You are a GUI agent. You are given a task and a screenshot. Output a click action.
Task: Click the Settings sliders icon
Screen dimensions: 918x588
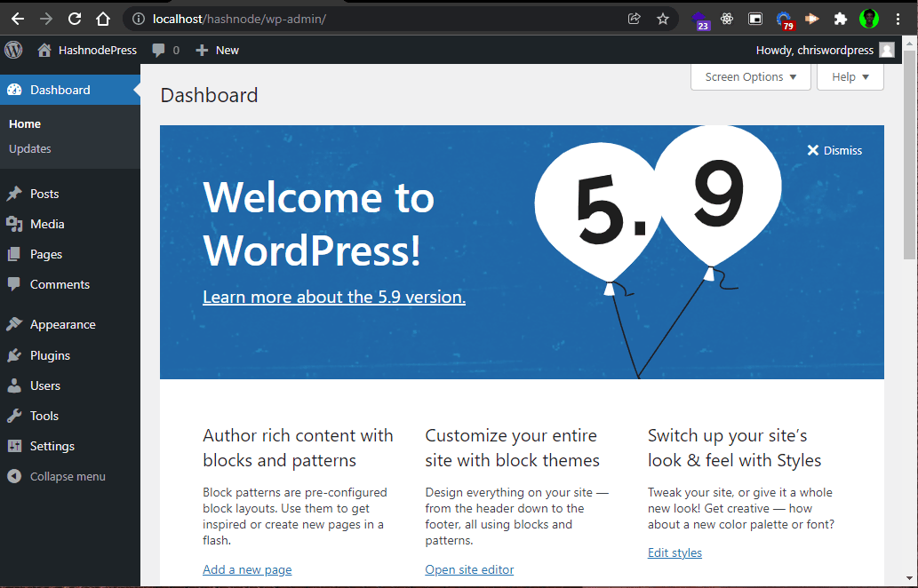coord(14,446)
